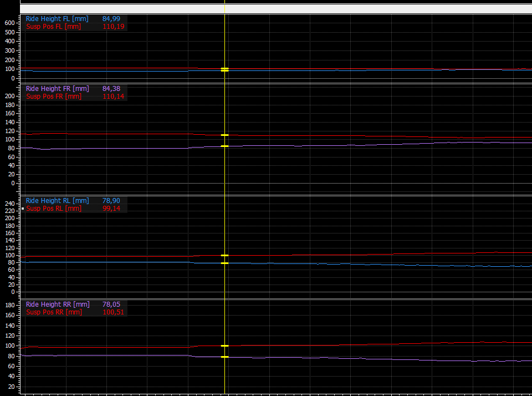
Task: Click the Susp Pos RR value 100,51
Action: coord(113,312)
